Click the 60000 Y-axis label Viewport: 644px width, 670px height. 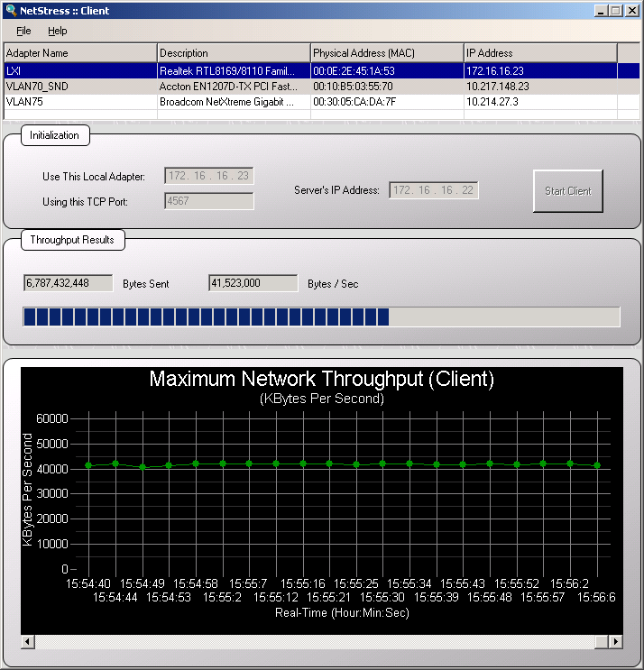coord(52,418)
